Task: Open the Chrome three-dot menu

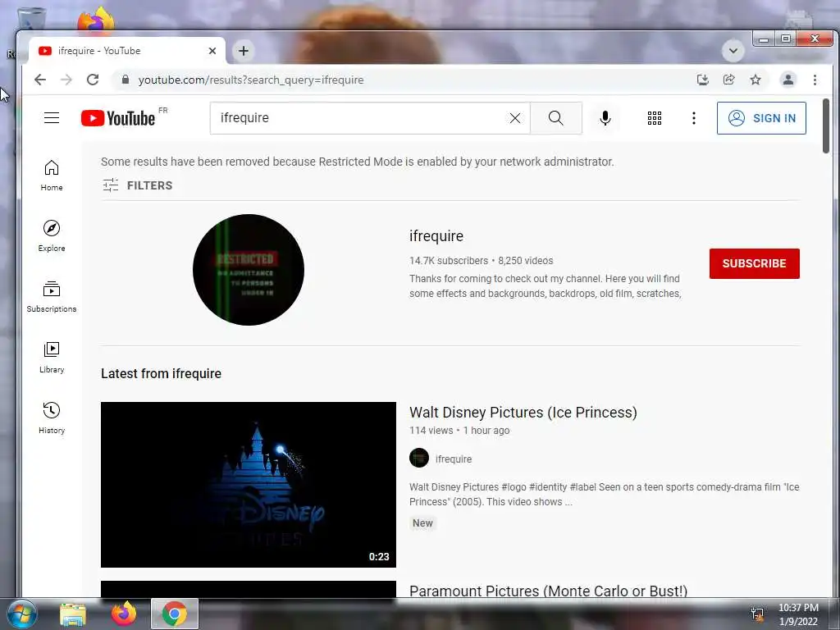Action: [x=815, y=80]
